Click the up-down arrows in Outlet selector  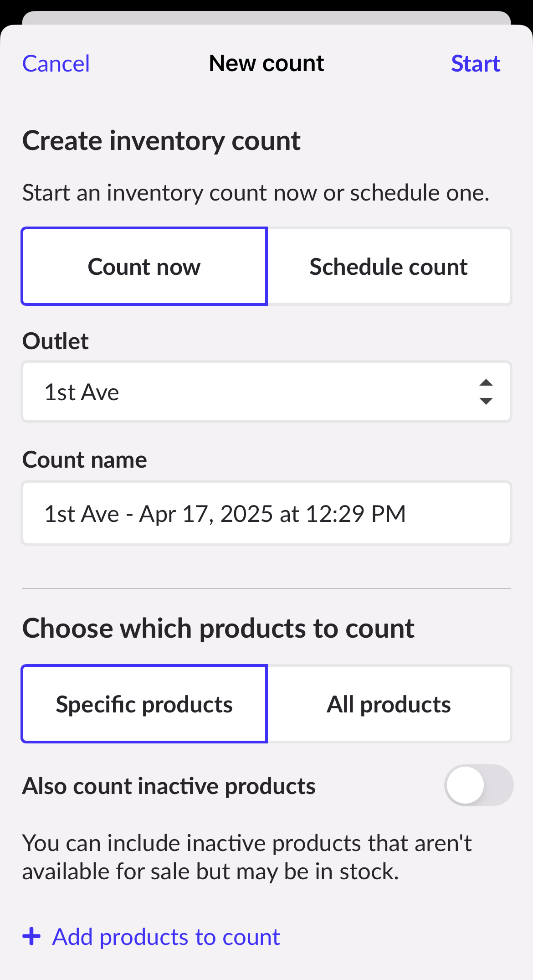coord(486,392)
